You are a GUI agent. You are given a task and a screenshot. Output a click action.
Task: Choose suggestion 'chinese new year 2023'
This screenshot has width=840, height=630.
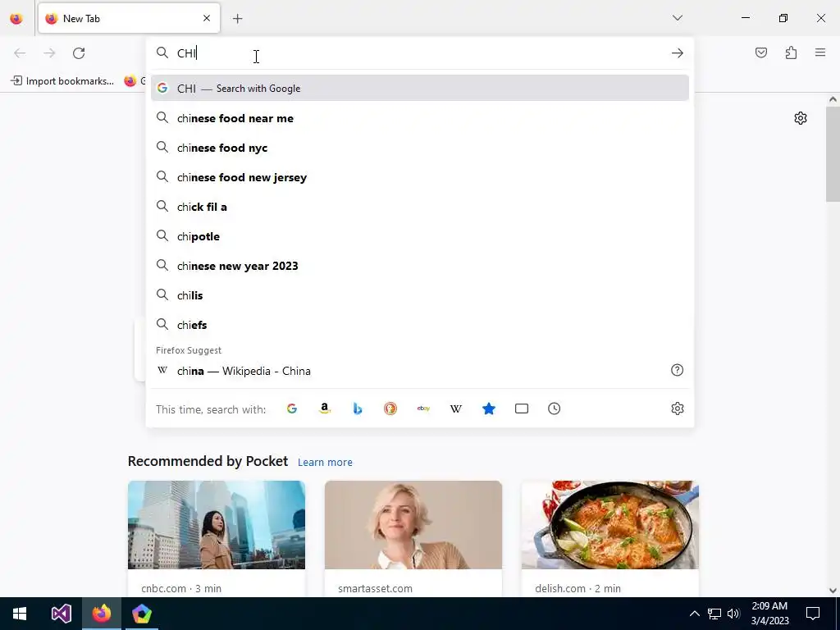419,266
